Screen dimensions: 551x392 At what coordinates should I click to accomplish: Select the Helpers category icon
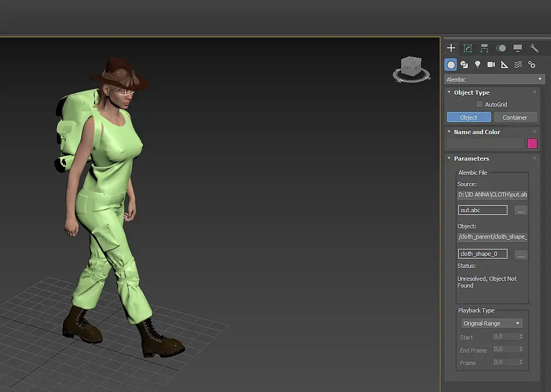click(505, 64)
